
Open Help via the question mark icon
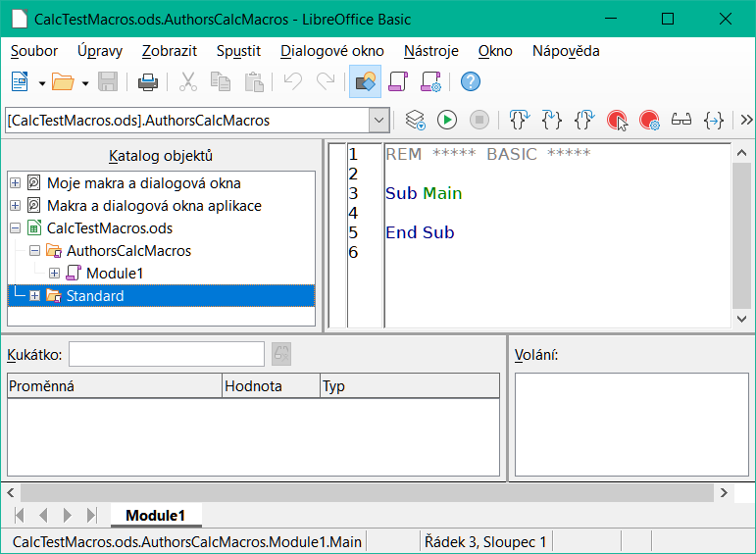click(470, 81)
